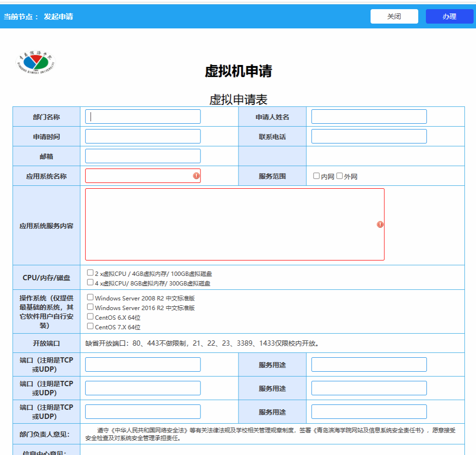Screen dimensions: 476x455
Task: Click the 申请时间 input field
Action: 143,136
